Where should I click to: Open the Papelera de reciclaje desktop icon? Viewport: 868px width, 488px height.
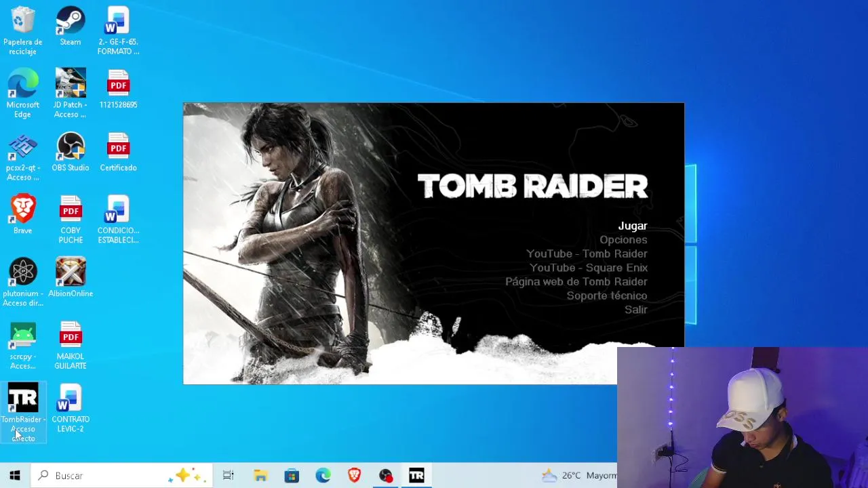click(22, 30)
